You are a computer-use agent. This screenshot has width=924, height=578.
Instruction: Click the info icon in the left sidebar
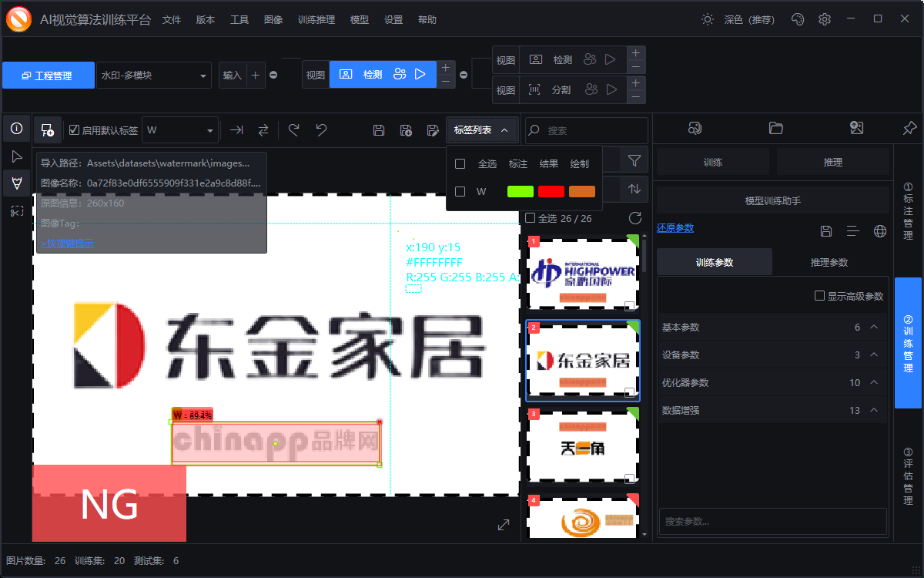(16, 129)
